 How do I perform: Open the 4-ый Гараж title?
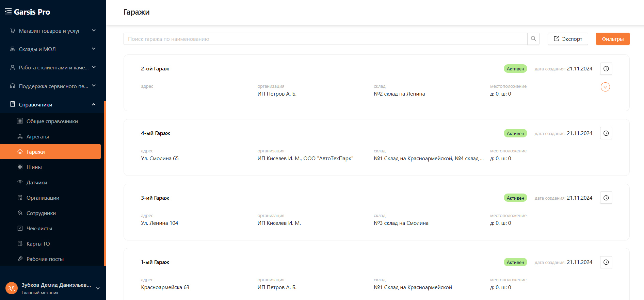[x=156, y=133]
